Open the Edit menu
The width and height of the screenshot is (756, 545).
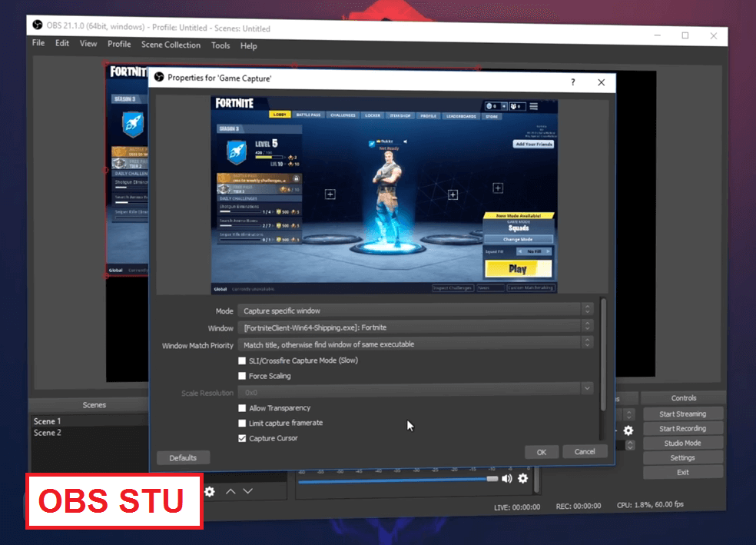(61, 43)
